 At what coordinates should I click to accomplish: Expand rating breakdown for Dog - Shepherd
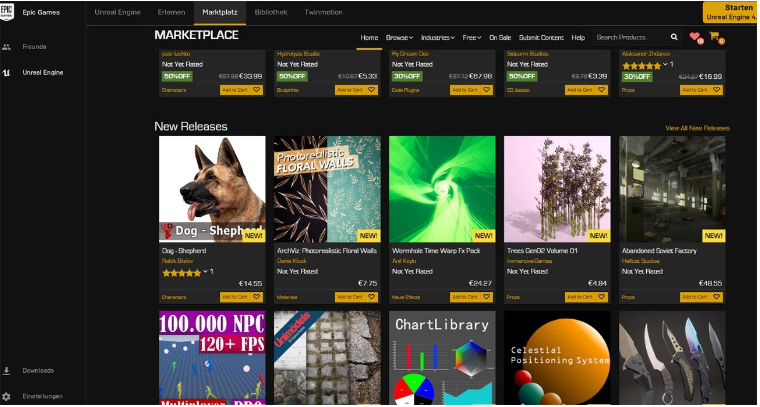(205, 272)
